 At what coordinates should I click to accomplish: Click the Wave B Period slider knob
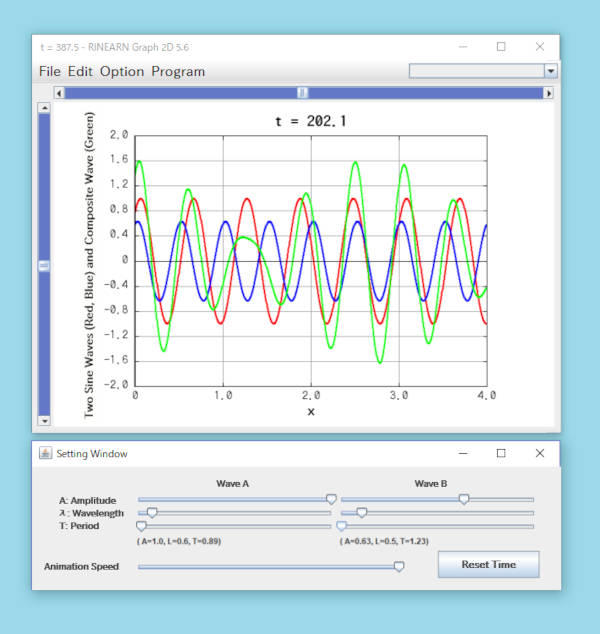(x=342, y=526)
